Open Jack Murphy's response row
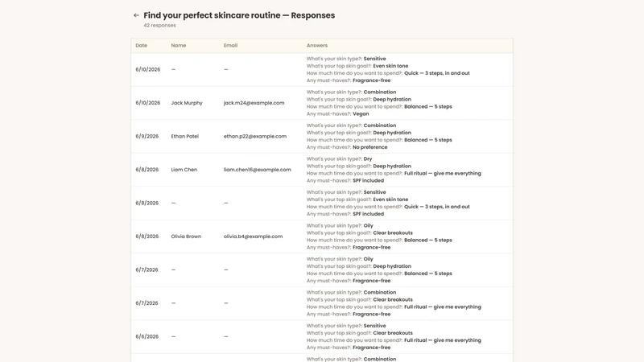Viewport: 644px width, 362px height. (322, 103)
